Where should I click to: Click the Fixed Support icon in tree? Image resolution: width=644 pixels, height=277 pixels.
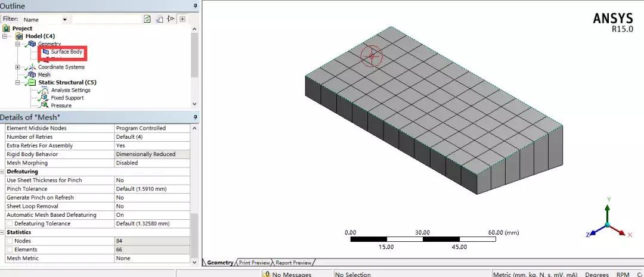coord(44,98)
